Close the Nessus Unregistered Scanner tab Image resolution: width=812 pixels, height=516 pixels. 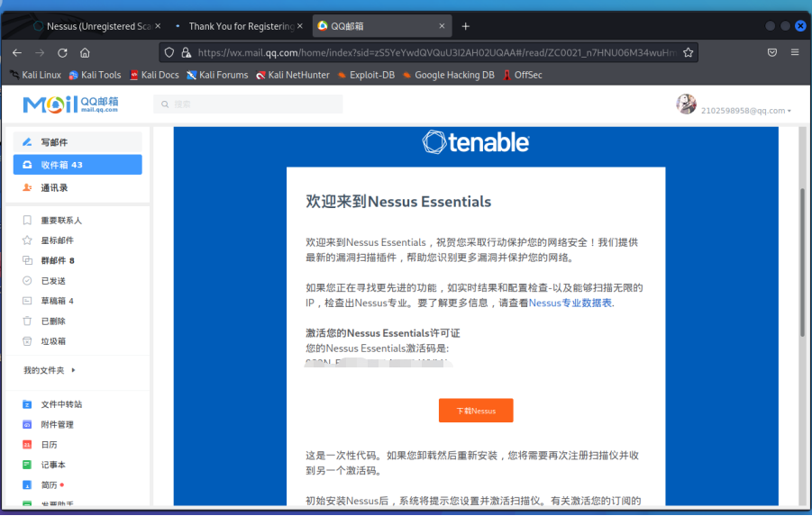(x=158, y=26)
